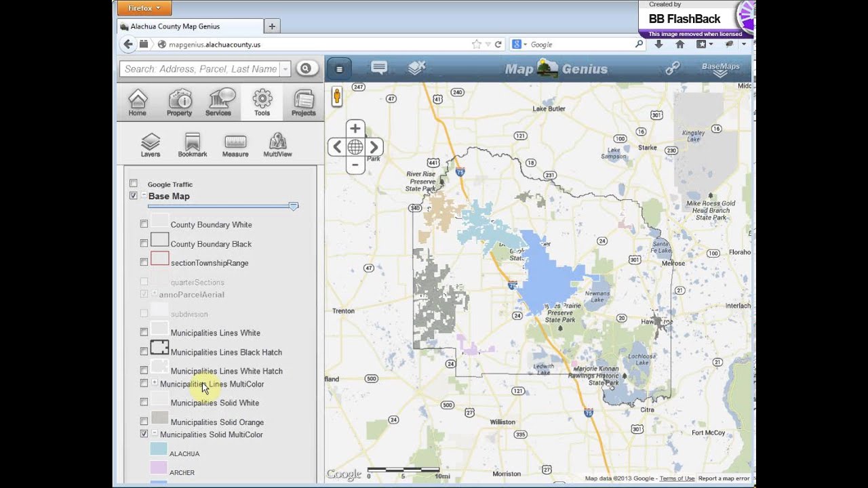This screenshot has width=868, height=488.
Task: Click the map zoom out minus button
Action: (355, 165)
